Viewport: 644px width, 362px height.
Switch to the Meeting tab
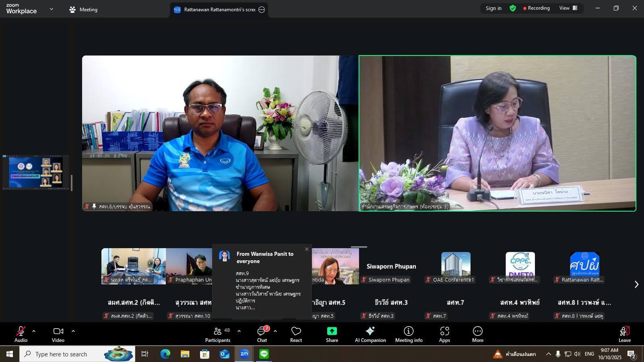(x=83, y=10)
